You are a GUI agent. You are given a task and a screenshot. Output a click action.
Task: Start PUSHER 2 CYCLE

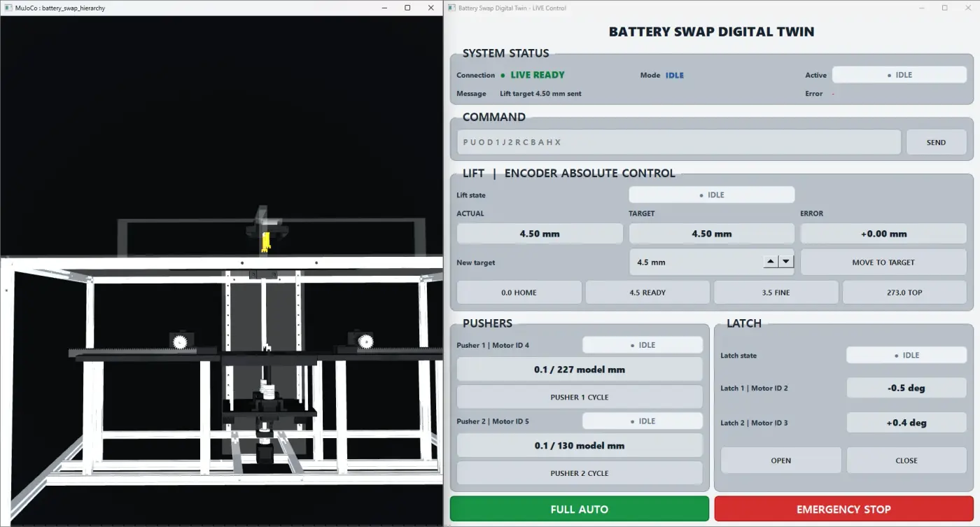coord(580,473)
